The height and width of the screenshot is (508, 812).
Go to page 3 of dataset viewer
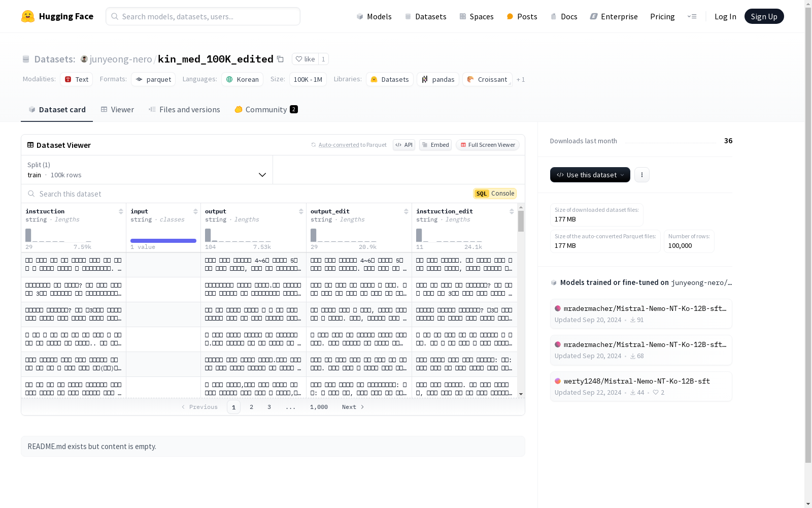[269, 407]
